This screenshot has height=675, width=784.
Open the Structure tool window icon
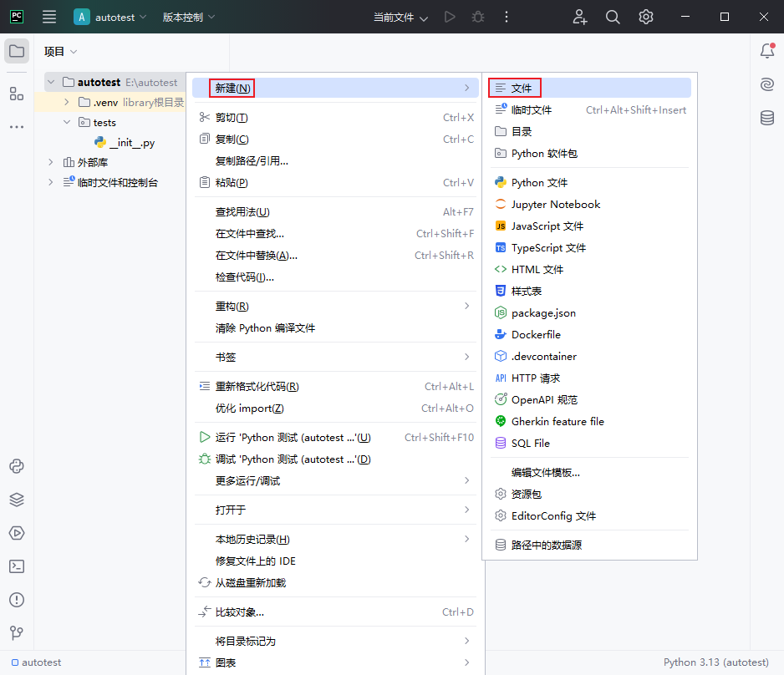tap(17, 94)
